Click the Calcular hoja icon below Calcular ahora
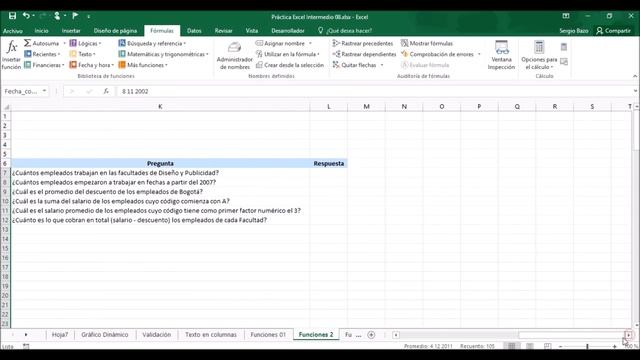Viewport: 640px width, 360px height. [564, 62]
